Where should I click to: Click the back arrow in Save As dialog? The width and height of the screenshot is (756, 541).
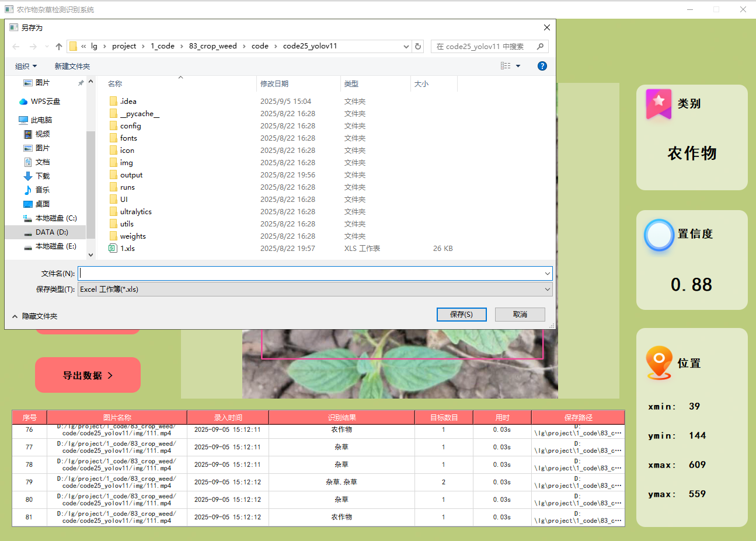point(16,47)
